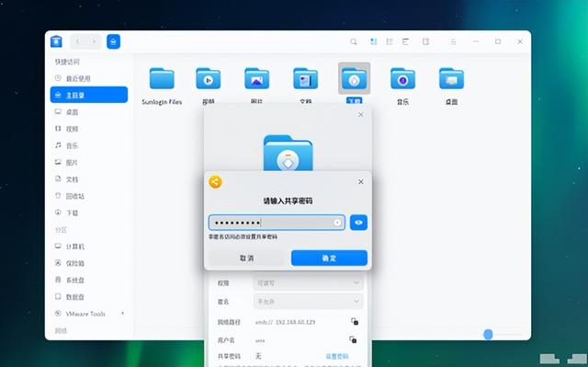Open 保险箱 in the sidebar

(89, 263)
